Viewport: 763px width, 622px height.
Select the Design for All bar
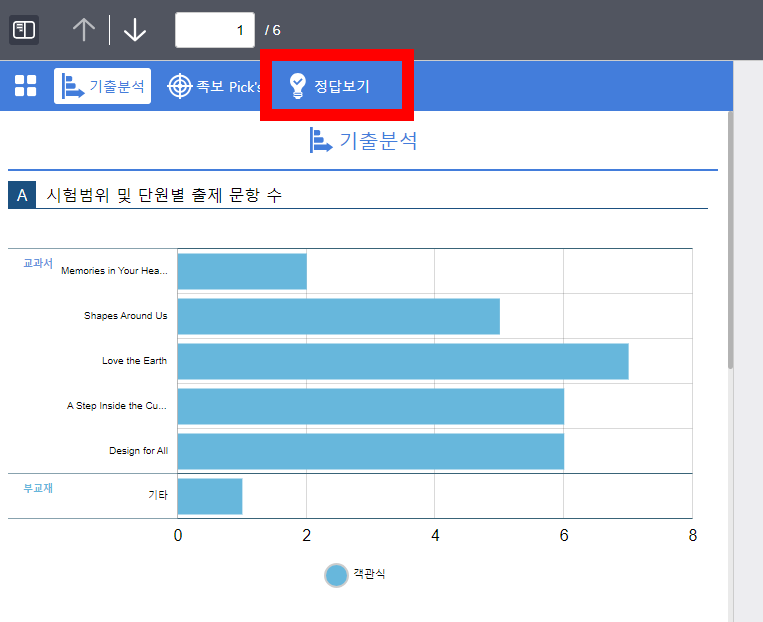pyautogui.click(x=371, y=451)
